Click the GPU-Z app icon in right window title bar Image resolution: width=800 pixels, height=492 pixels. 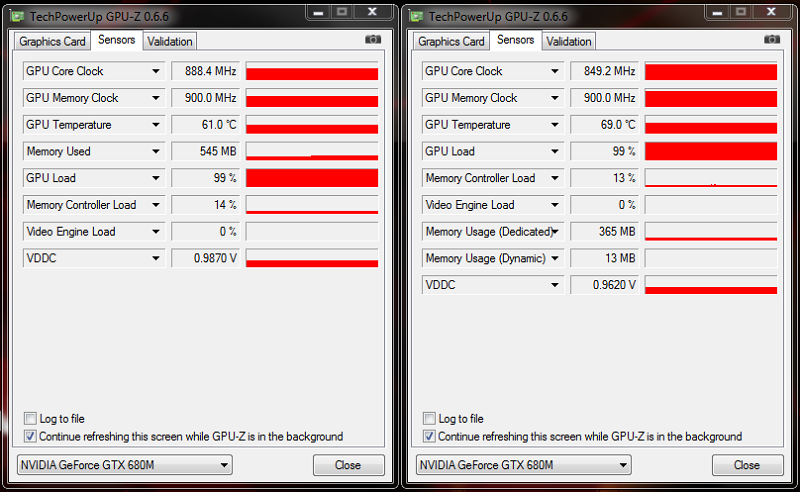[416, 16]
